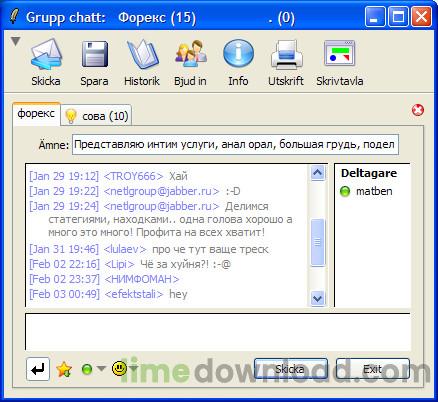
Task: Open the Historik book icon
Action: [x=142, y=54]
